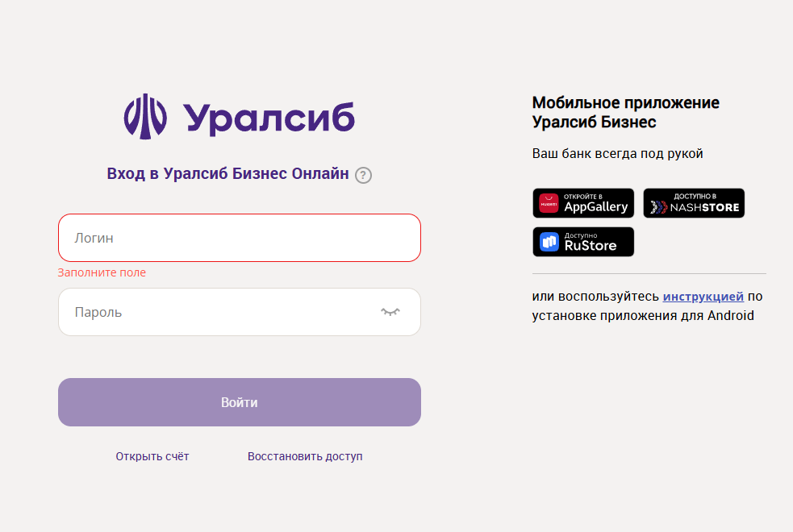Viewport: 793px width, 532px height.
Task: Focus the Пароль input field
Action: [x=240, y=312]
